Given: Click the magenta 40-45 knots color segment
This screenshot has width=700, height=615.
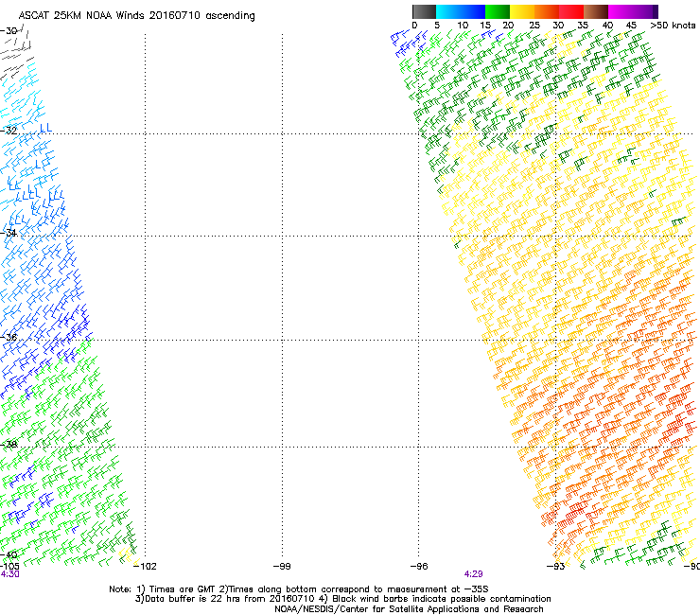Looking at the screenshot, I should point(621,11).
